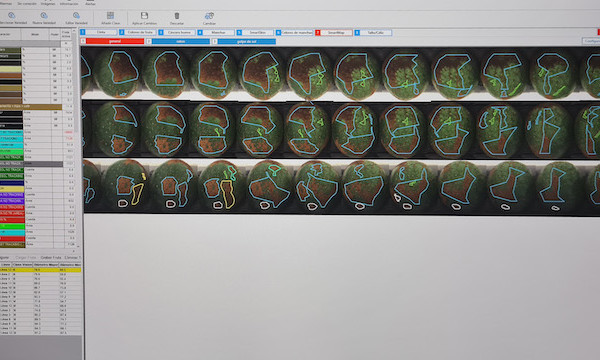This screenshot has width=600, height=360.
Task: Click the Añadir Clase grid icon
Action: tap(110, 15)
